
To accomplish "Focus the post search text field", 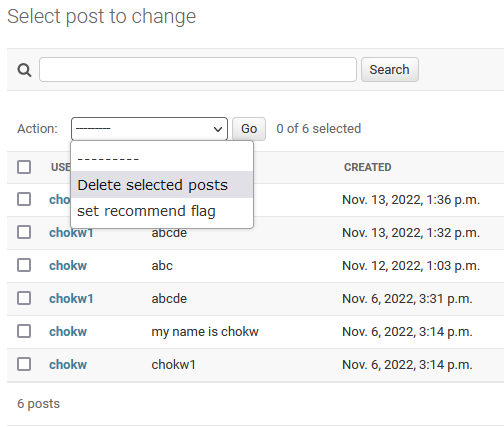I will click(x=198, y=70).
